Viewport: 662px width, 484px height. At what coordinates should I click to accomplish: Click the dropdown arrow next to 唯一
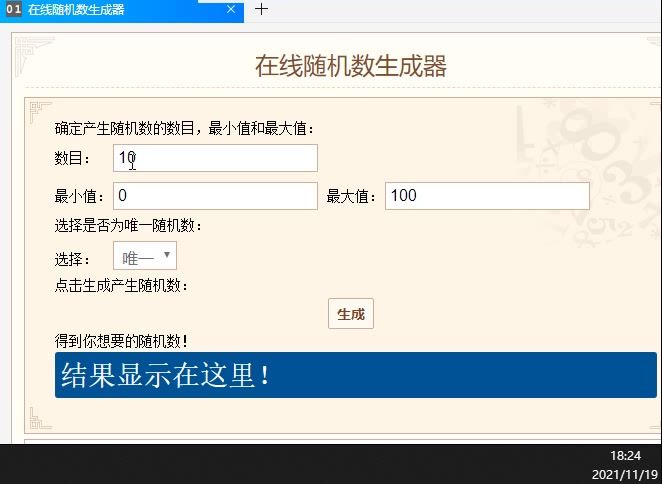click(167, 255)
